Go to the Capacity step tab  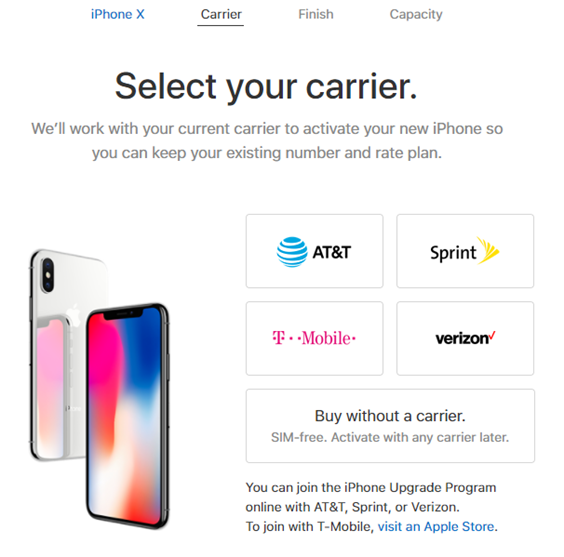coord(416,15)
